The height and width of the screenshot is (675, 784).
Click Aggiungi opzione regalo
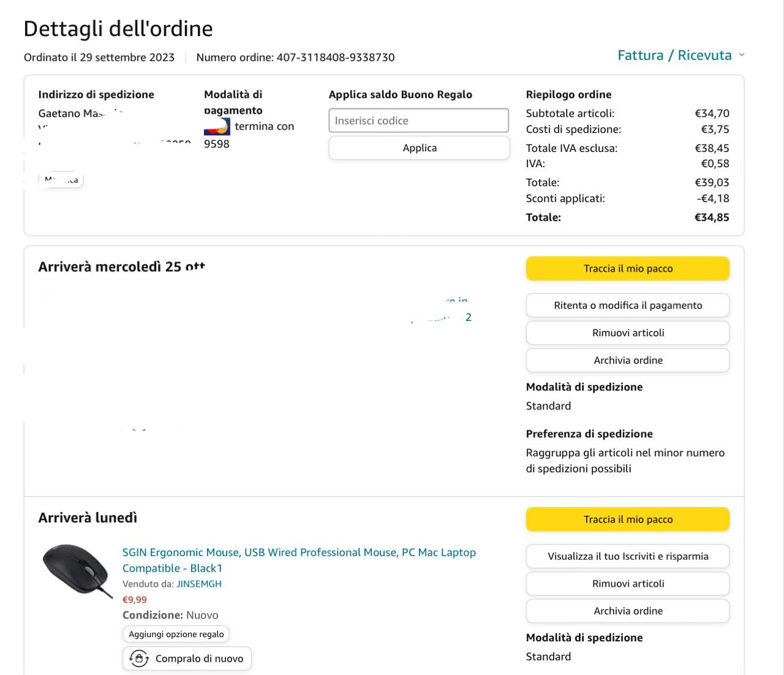(x=176, y=634)
